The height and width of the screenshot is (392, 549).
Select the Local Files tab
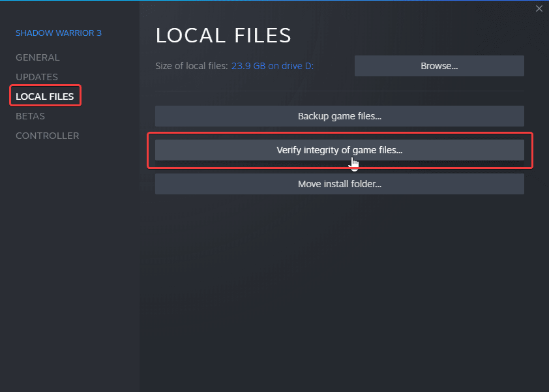tap(45, 97)
